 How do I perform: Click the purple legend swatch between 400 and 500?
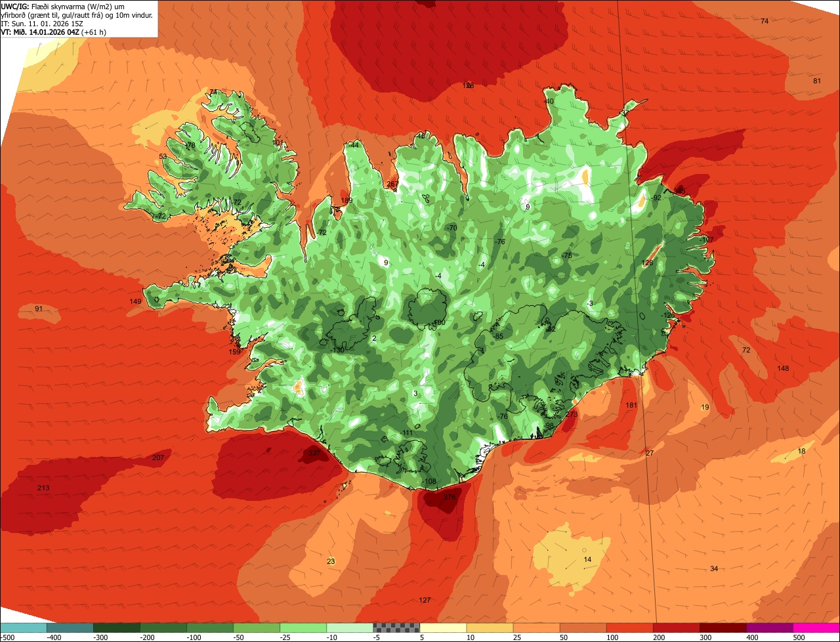point(770,628)
